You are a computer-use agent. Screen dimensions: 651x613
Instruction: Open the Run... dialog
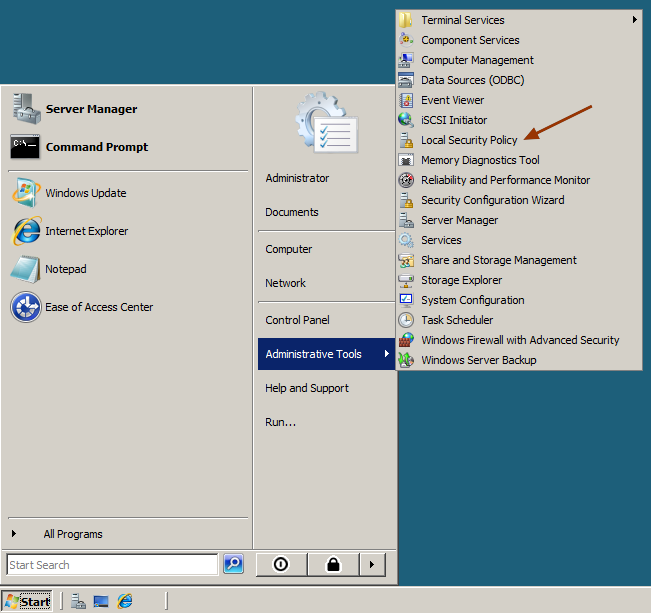(x=280, y=422)
